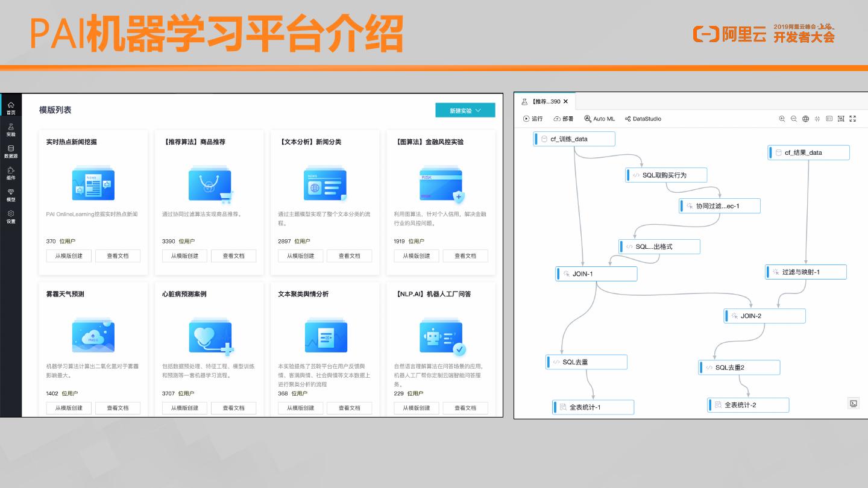Viewport: 868px width, 488px height.
Task: Click 查看文档 under 文本聚类舆情分析 card
Action: [x=349, y=408]
